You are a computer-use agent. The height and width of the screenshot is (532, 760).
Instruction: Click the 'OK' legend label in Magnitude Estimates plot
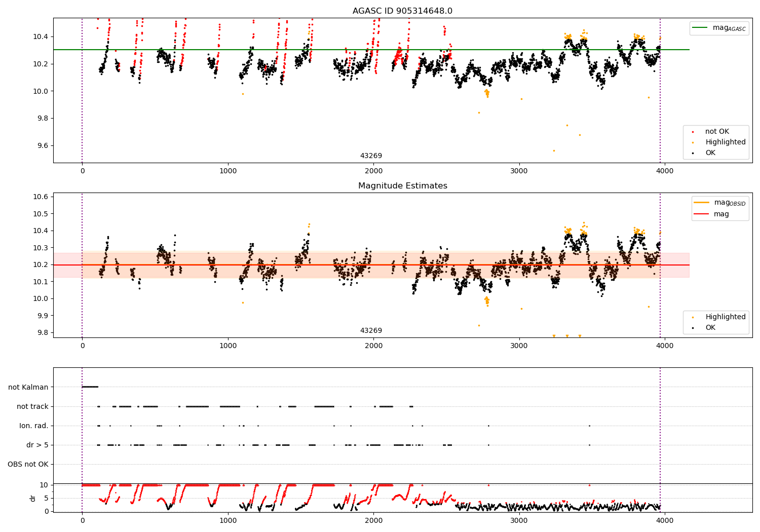pyautogui.click(x=710, y=327)
